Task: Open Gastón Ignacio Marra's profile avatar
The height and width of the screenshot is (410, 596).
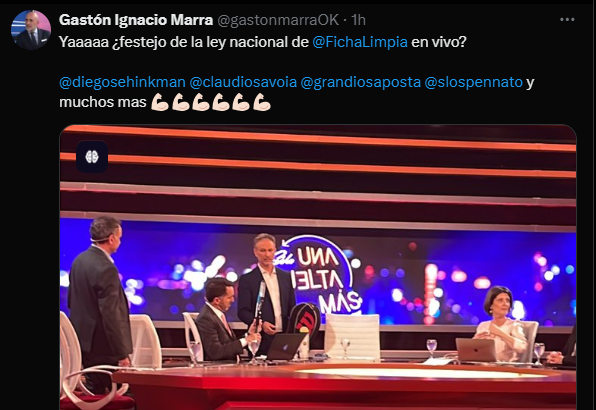Action: tap(31, 30)
